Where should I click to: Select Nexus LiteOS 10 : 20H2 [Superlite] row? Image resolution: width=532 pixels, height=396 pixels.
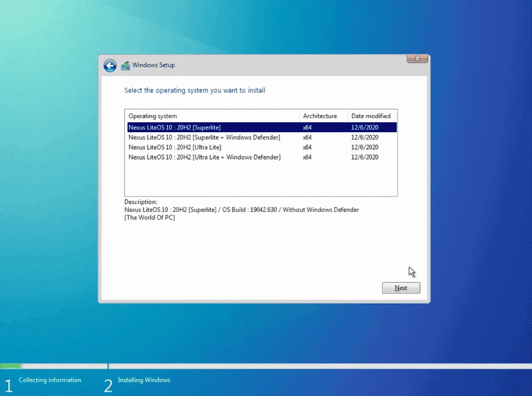(x=262, y=128)
